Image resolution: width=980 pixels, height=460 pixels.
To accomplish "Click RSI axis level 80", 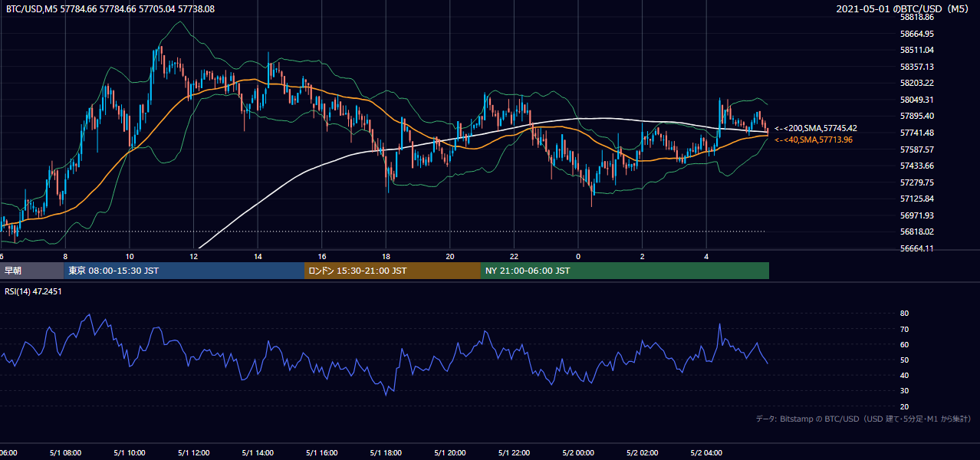I will point(904,314).
